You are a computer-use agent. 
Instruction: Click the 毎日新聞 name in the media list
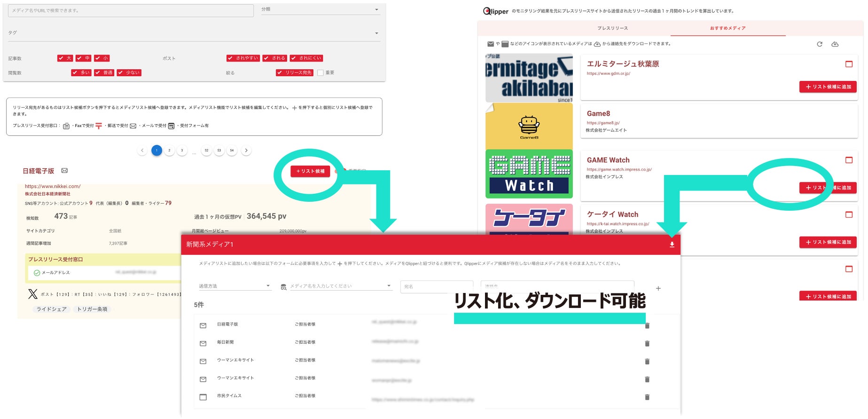[225, 342]
